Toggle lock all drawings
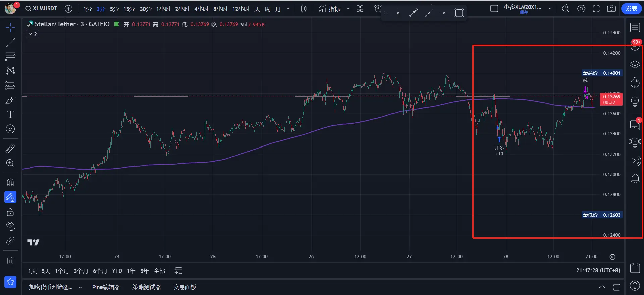 click(x=10, y=212)
